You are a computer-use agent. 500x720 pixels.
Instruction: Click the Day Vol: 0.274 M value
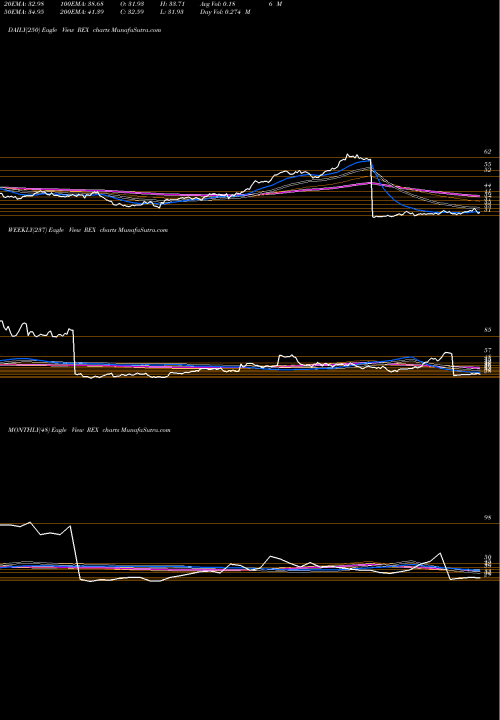coord(225,12)
